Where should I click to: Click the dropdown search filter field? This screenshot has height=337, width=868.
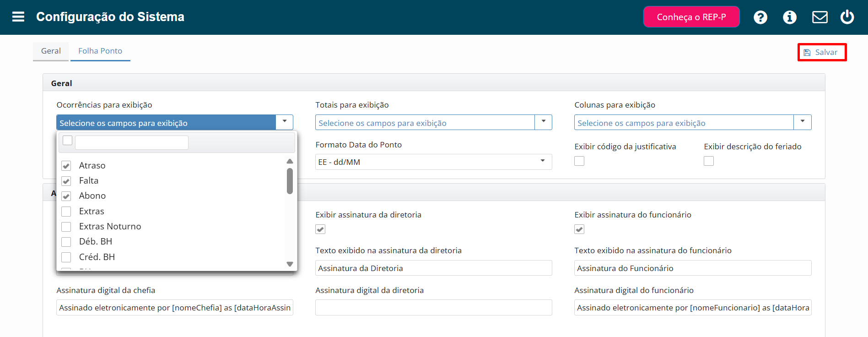click(132, 142)
